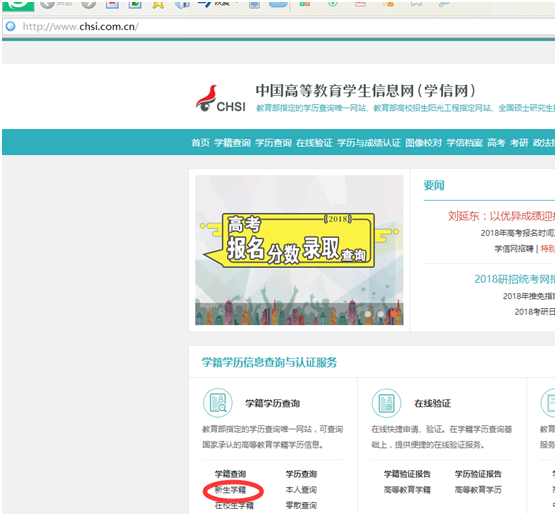Open the 学信网招聘 link
Screen dimensions: 557x516
(514, 249)
